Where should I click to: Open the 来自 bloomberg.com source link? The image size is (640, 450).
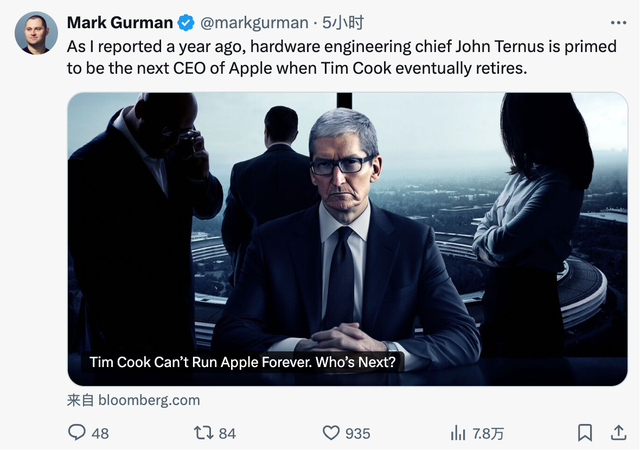[133, 400]
